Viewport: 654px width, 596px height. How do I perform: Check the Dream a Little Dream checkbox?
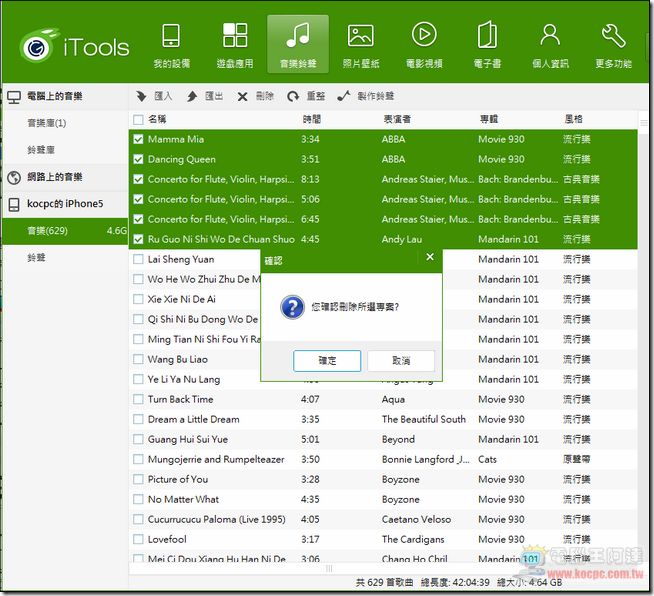coord(138,420)
